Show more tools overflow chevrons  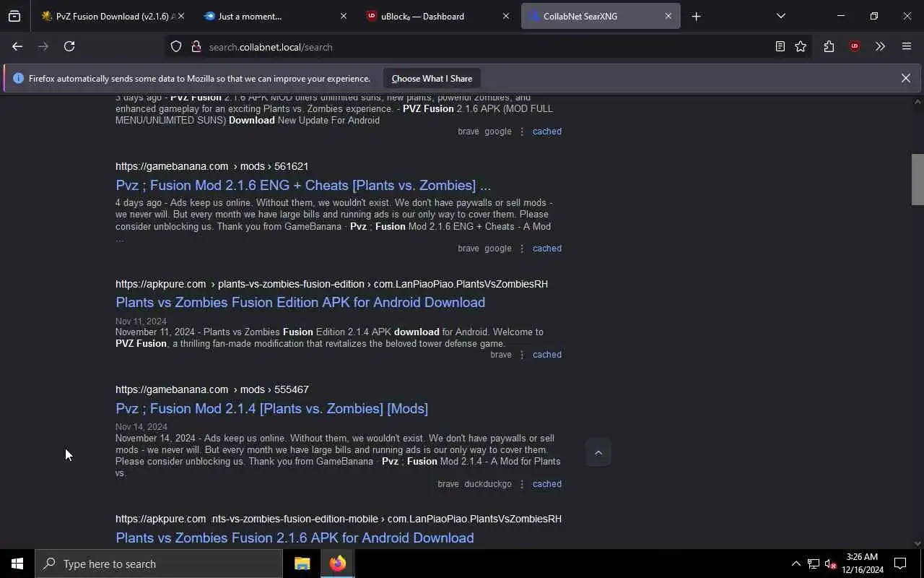(880, 46)
